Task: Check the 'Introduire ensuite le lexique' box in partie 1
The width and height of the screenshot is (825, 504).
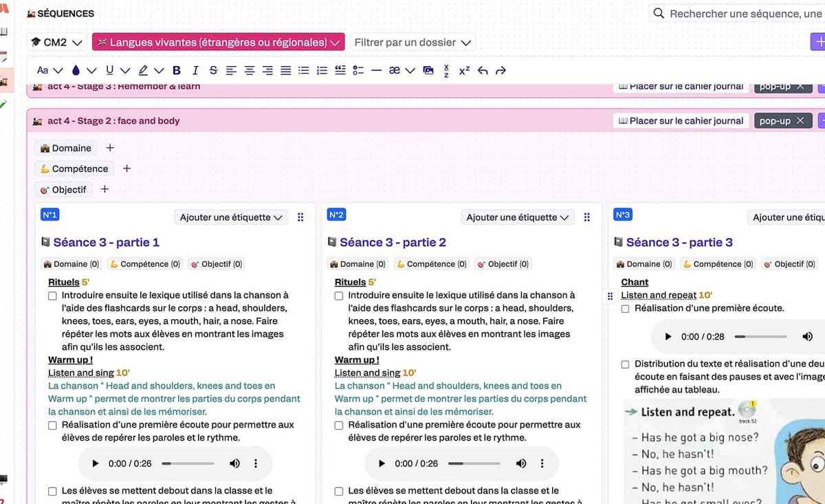Action: pos(52,296)
